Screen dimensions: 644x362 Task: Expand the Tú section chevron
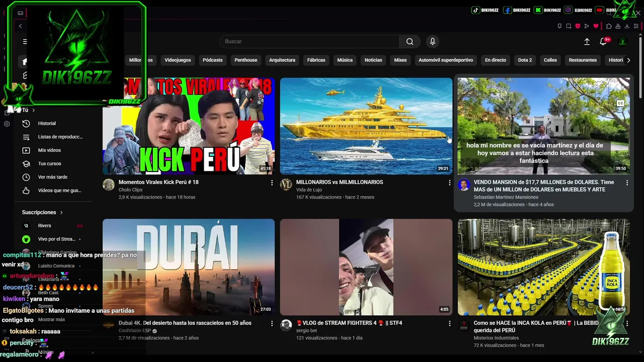(34, 110)
